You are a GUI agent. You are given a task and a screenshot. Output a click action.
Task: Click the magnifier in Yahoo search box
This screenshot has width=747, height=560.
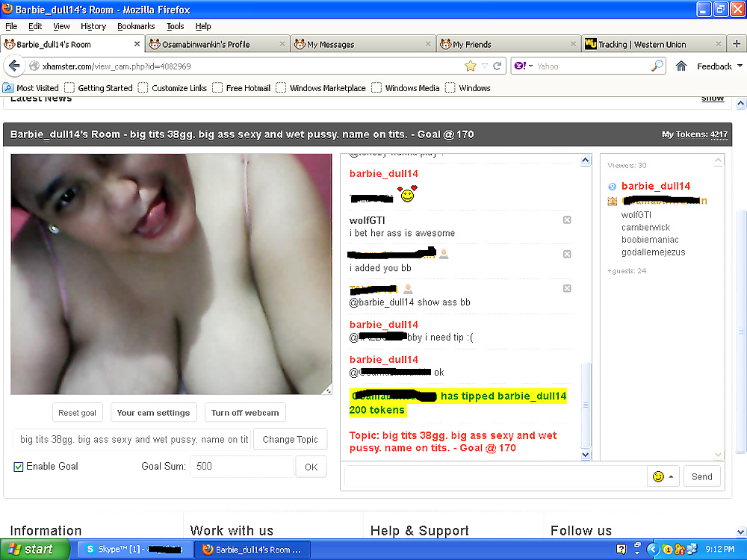pos(657,66)
